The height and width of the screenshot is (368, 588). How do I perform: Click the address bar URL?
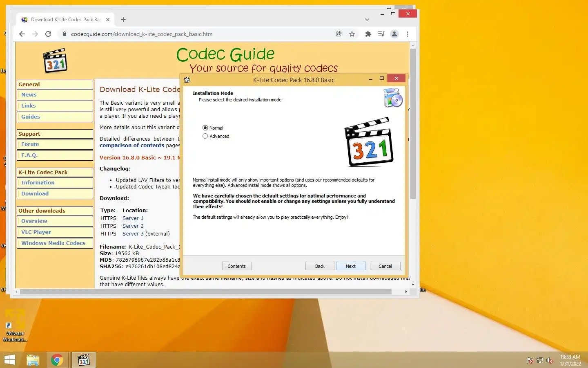click(x=142, y=34)
